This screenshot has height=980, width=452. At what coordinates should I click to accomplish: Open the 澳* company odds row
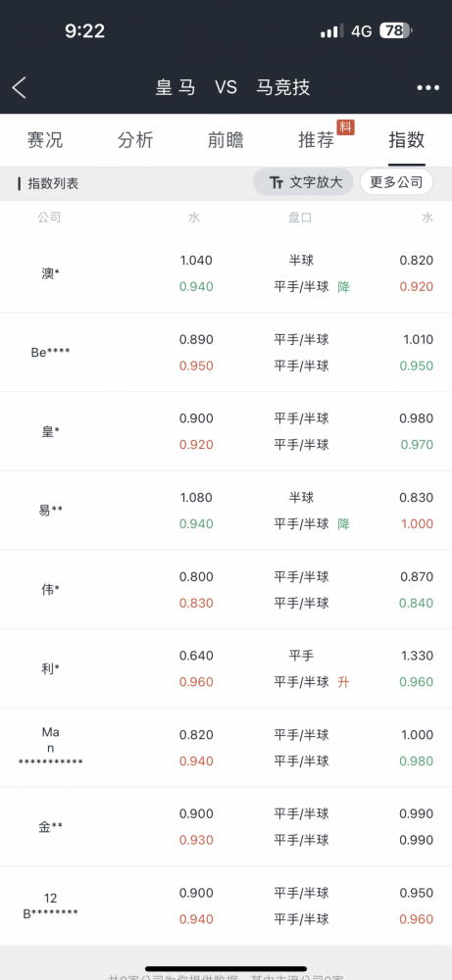226,273
